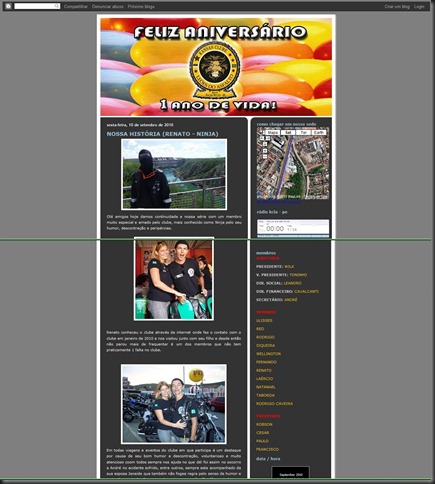Switch the map to Earth view
Viewport: 435px width, 484px height.
coord(319,132)
